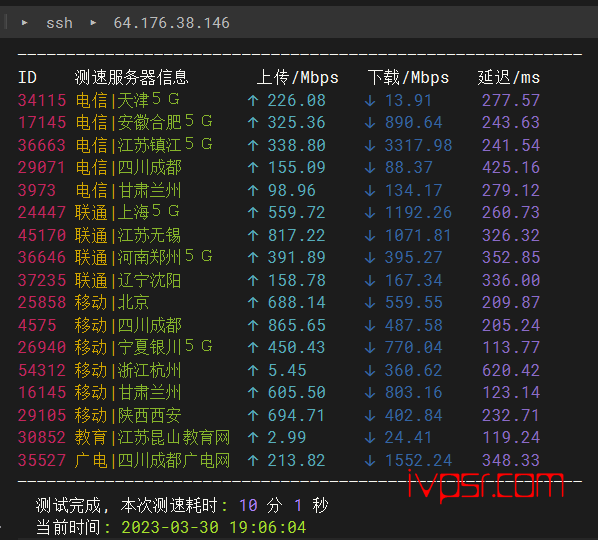The width and height of the screenshot is (598, 540).
Task: Click download value 803.16
Action: pyautogui.click(x=413, y=393)
